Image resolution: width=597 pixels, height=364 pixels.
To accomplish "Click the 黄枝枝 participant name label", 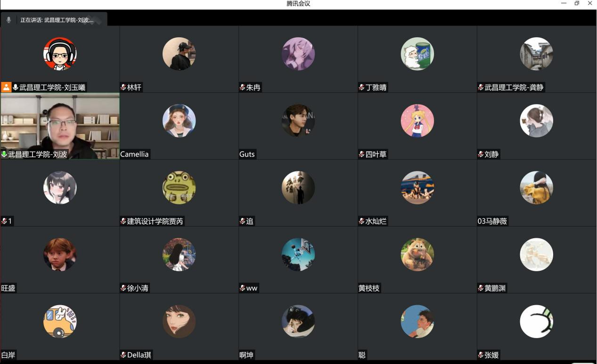I will (369, 288).
